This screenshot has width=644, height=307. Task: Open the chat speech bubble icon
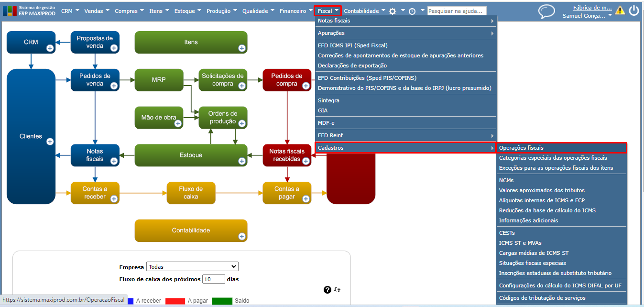click(x=546, y=11)
